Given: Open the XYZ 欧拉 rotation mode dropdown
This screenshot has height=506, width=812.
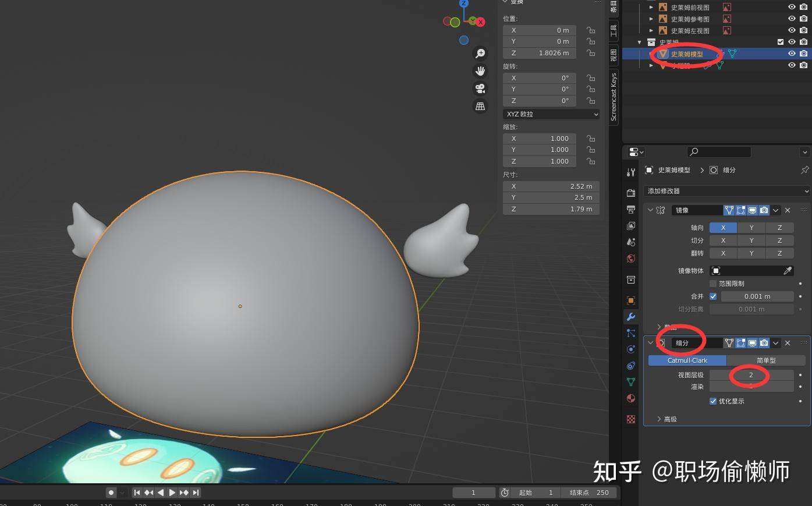Looking at the screenshot, I should click(x=551, y=114).
